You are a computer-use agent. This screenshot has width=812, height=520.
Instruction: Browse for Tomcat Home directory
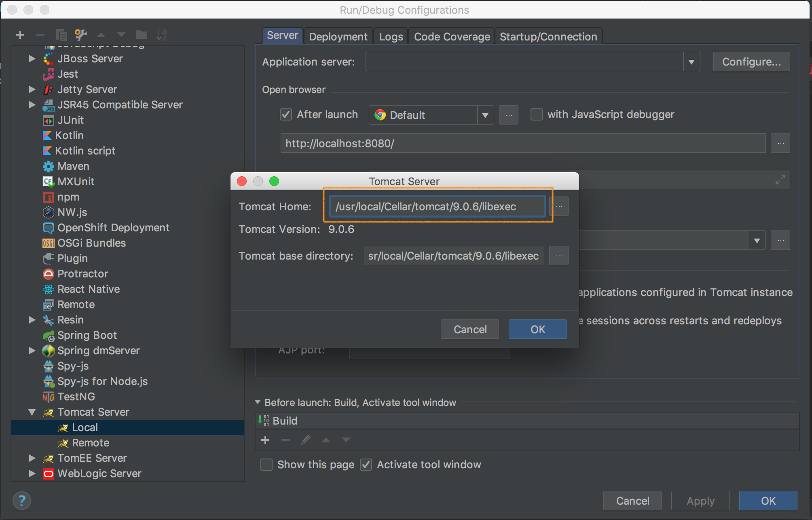pyautogui.click(x=559, y=207)
